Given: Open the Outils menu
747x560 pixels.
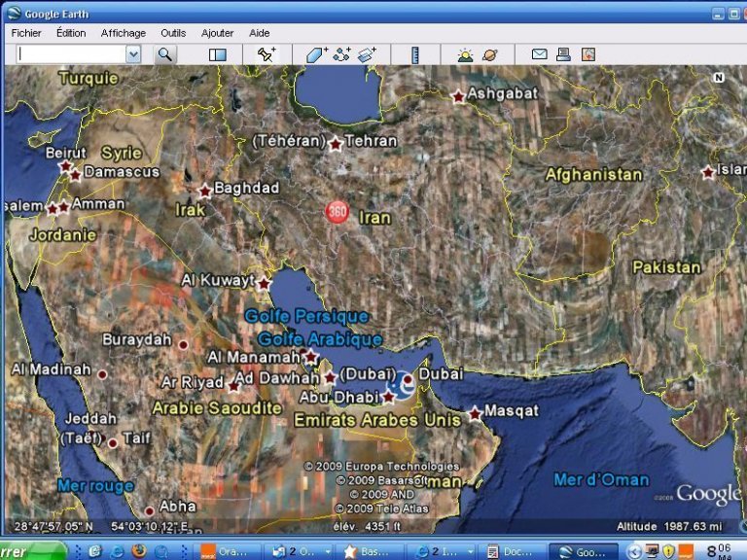Looking at the screenshot, I should (x=173, y=33).
